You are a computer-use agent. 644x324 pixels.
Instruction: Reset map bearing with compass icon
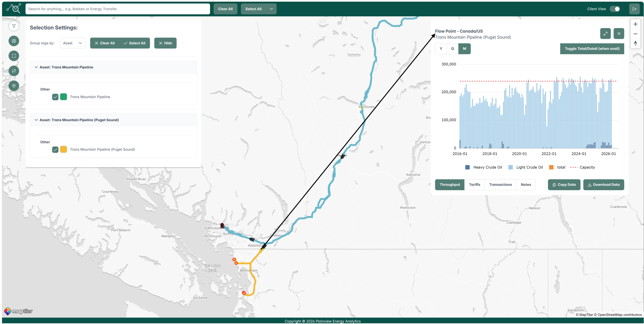635,43
